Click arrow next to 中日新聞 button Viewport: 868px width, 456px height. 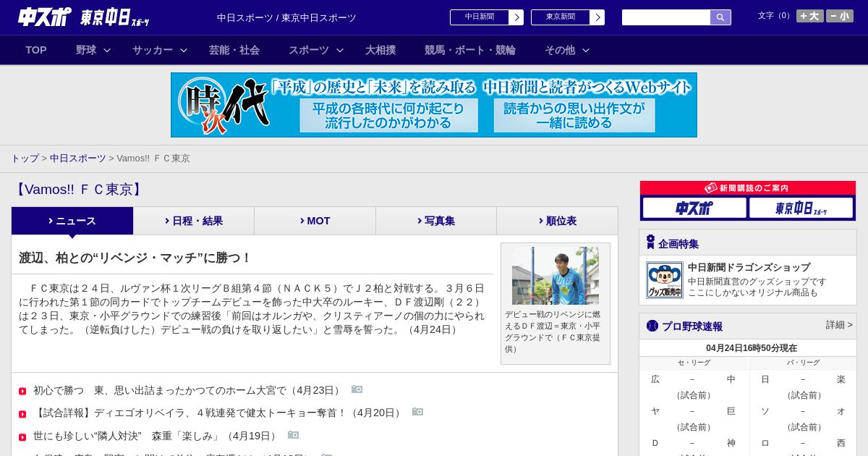coord(516,17)
